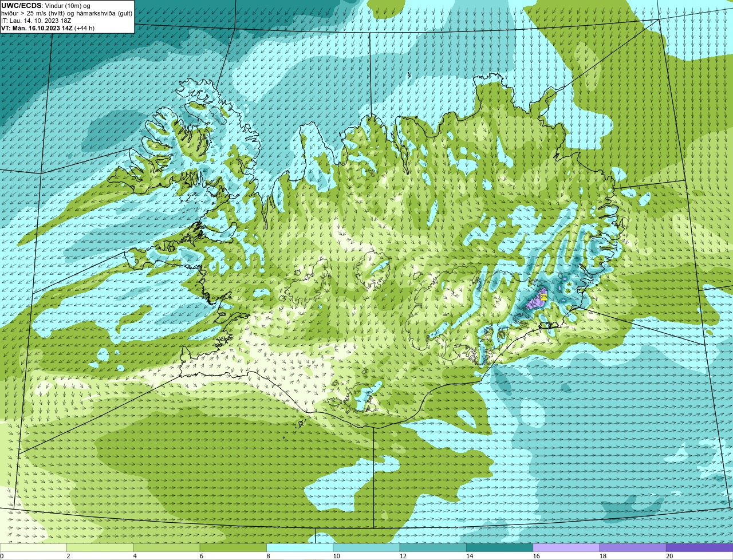
Task: Click the 'VT: Mán. 16.10.2023 14Z (+44 h)' line
Action: pyautogui.click(x=48, y=28)
